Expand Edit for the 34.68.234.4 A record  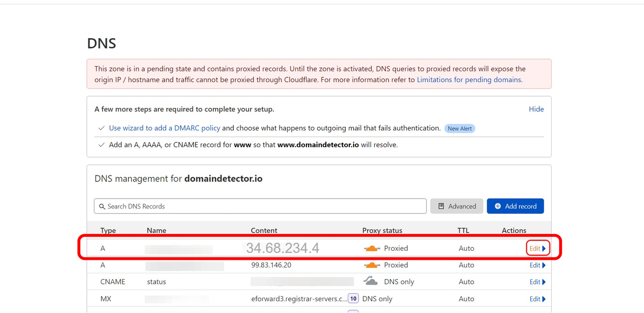[538, 249]
